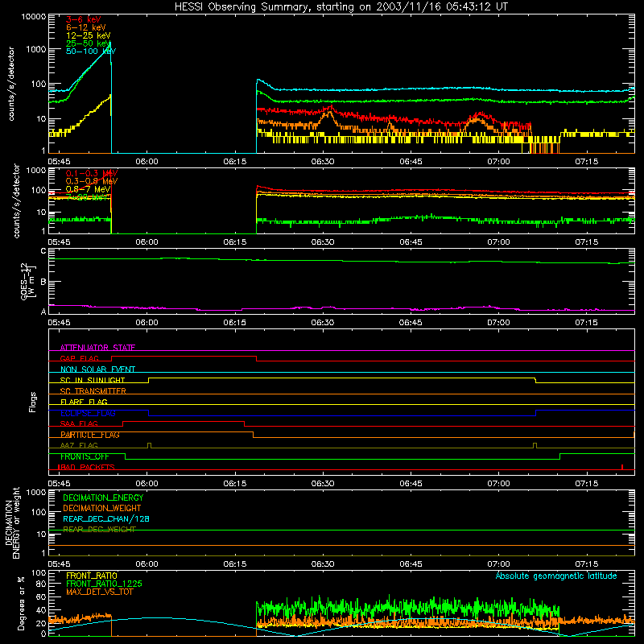Click the Degrees or % axis label
Image resolution: width=644 pixels, height=644 pixels.
(x=21, y=603)
